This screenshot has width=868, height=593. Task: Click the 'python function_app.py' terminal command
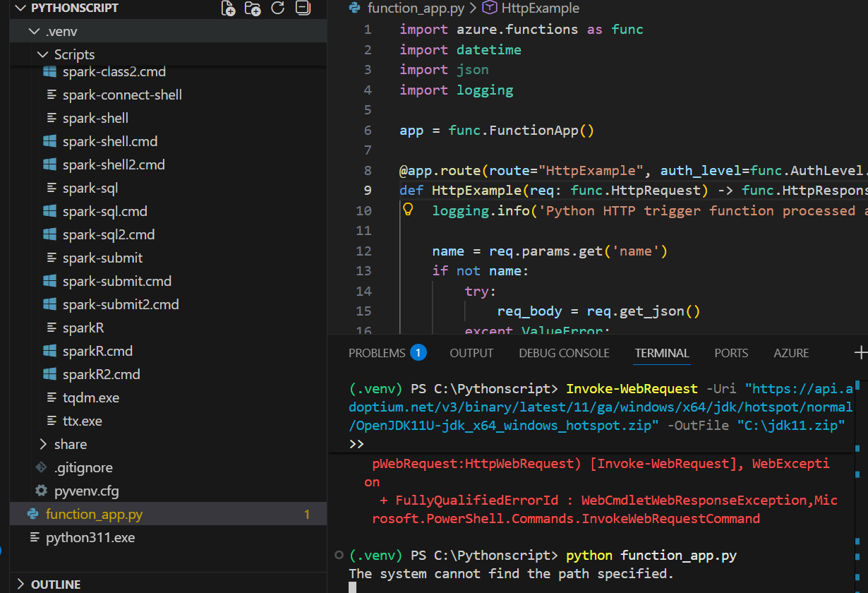[x=651, y=556]
